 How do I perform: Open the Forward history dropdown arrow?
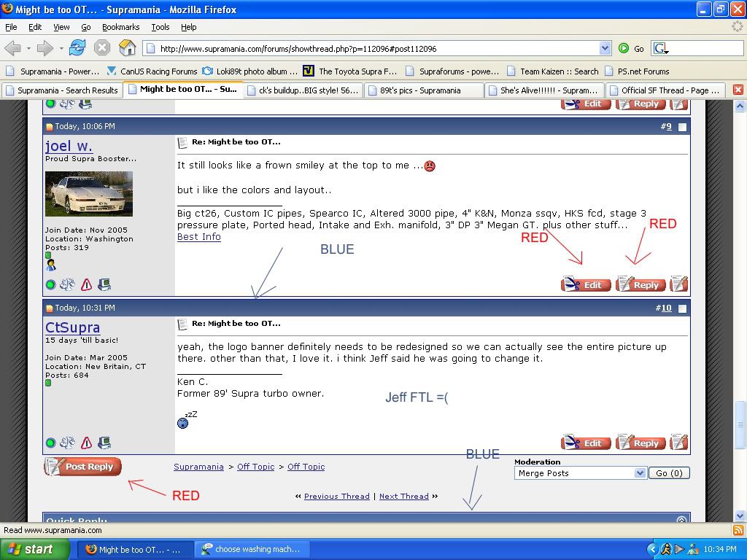click(x=61, y=48)
